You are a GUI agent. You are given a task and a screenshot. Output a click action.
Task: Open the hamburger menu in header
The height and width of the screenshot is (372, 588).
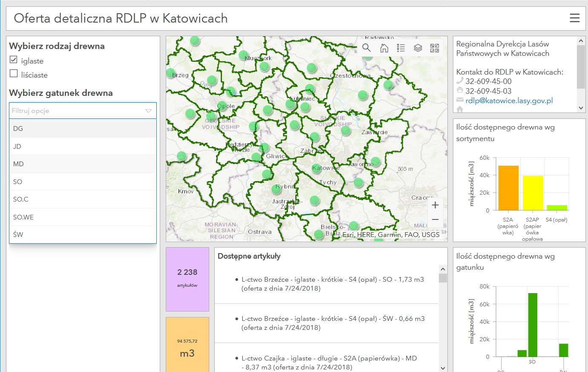(574, 18)
